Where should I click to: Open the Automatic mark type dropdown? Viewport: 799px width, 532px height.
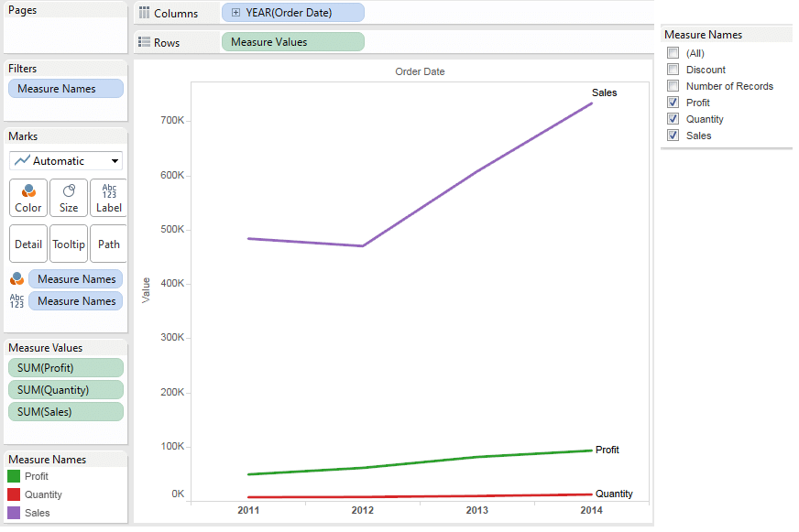115,160
